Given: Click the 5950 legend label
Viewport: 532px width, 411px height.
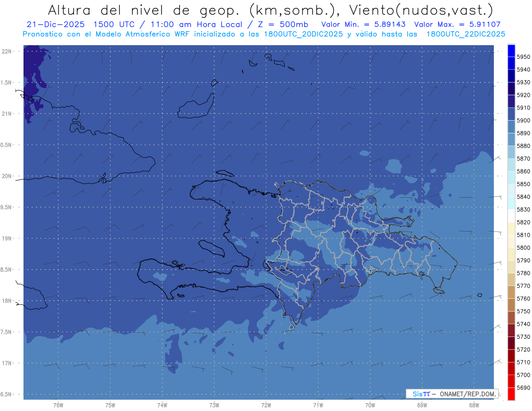Looking at the screenshot, I should [523, 57].
